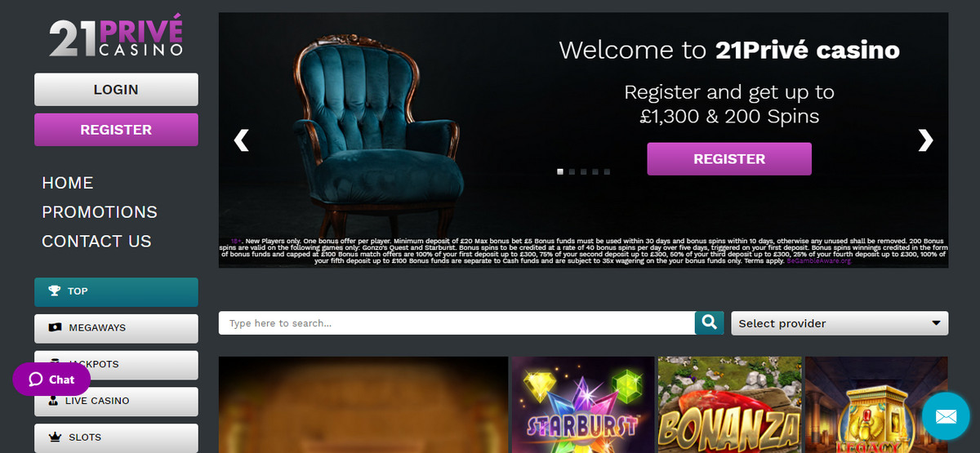Select the first carousel indicator dot
This screenshot has width=980, height=453.
(x=560, y=172)
